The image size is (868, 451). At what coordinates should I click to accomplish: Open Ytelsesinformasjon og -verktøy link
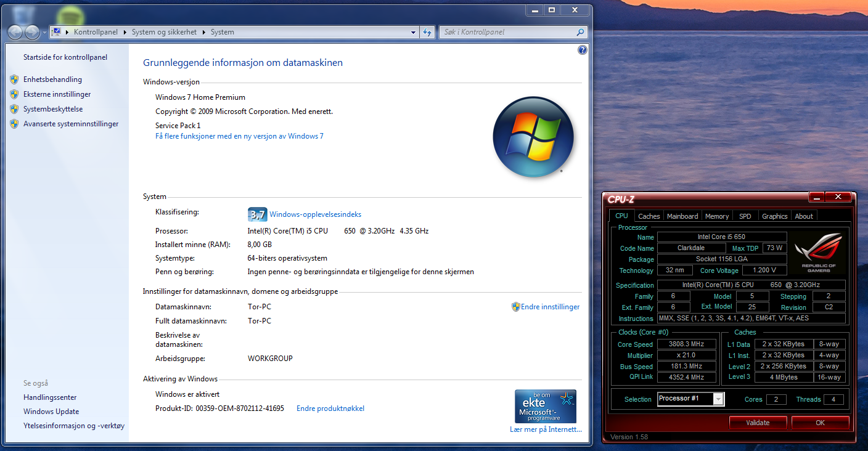pos(74,426)
